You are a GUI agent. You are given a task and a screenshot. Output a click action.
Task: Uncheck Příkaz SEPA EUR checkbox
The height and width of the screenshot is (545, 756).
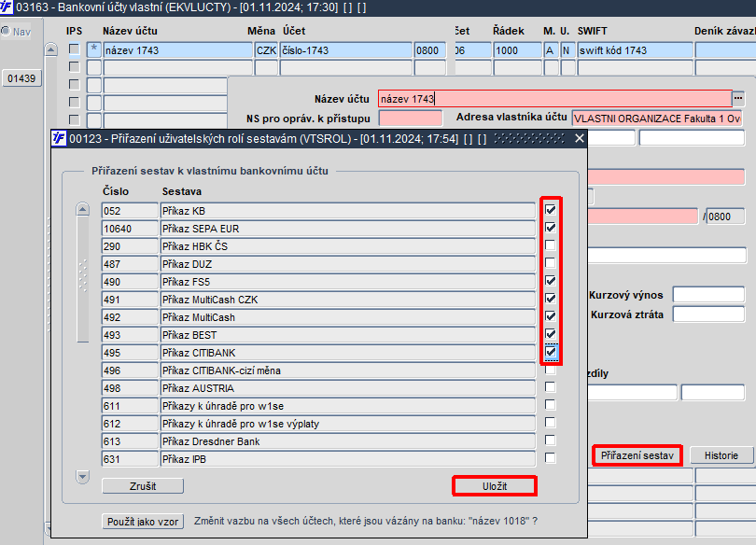pos(550,228)
